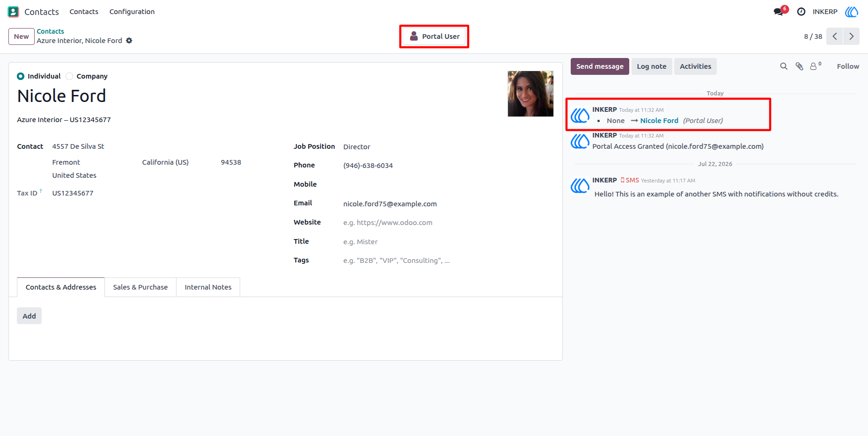
Task: Click Nicole Ford's profile photo
Action: [530, 94]
